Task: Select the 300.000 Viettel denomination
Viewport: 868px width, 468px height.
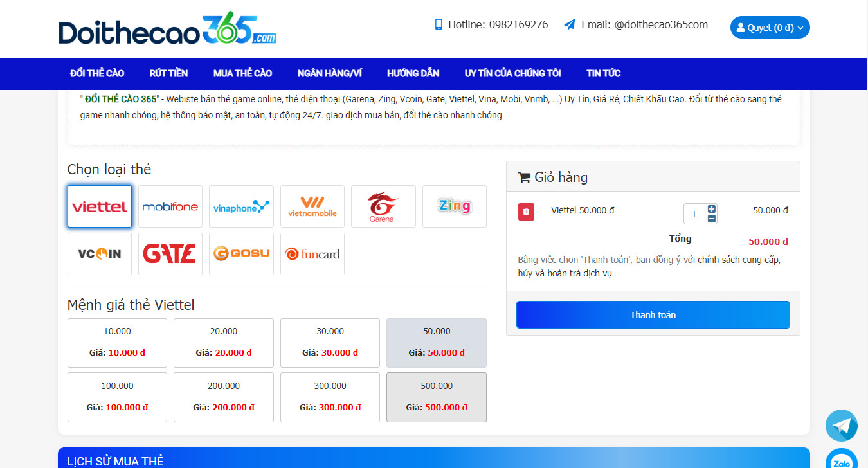Action: pos(330,397)
